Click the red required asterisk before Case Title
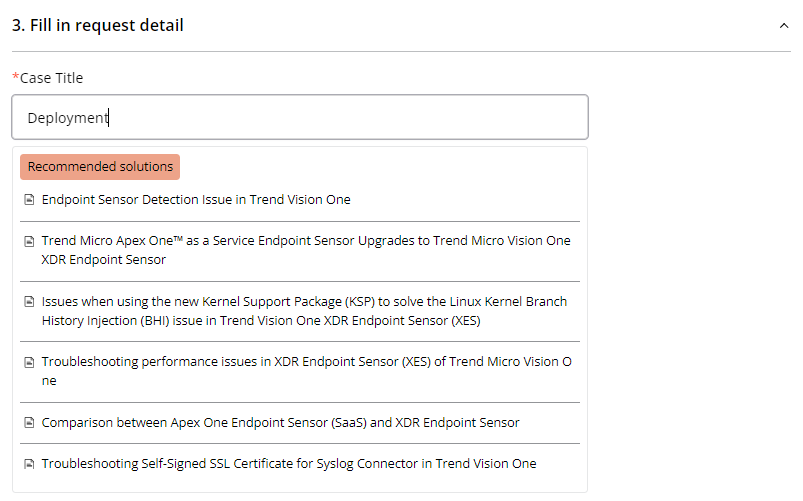Screen dimensions: 803x501 pos(15,78)
